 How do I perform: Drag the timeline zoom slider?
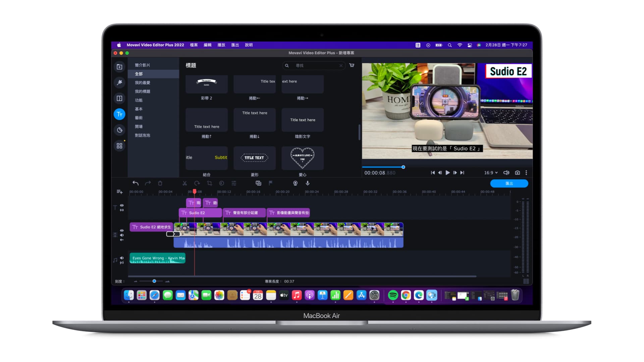(x=154, y=281)
